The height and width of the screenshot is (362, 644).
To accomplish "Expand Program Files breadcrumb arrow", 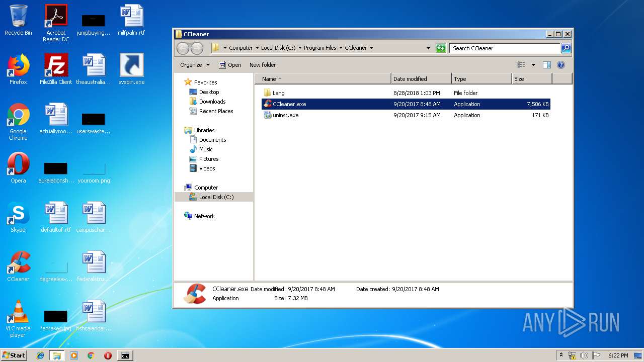I will point(341,48).
